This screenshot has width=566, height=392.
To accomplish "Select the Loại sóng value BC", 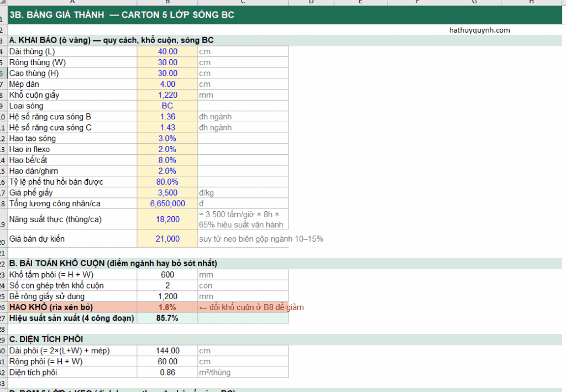I will [x=167, y=106].
